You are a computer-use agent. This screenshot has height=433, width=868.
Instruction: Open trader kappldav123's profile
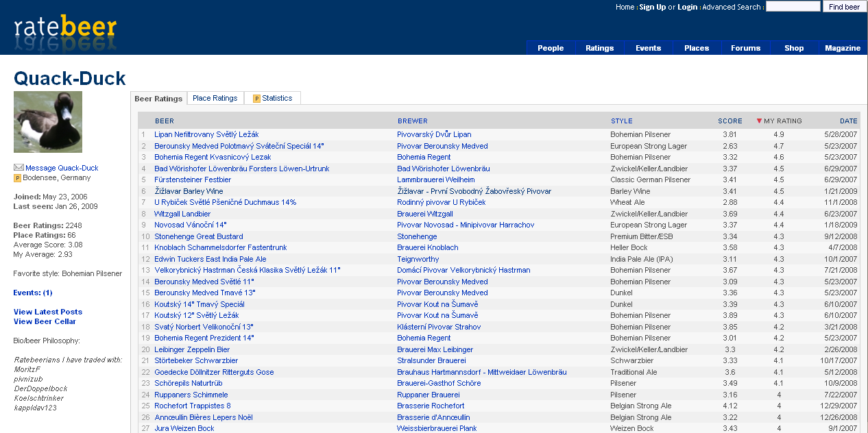point(36,408)
